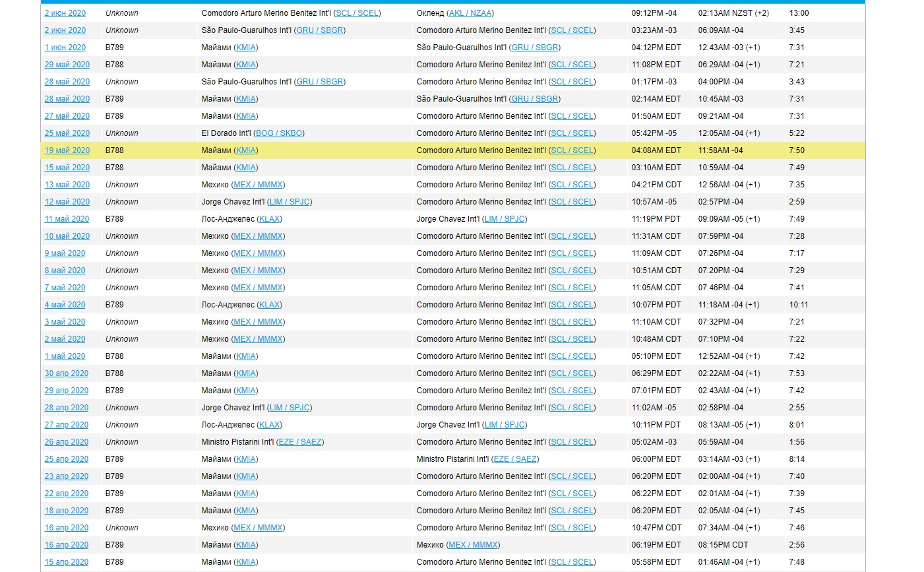This screenshot has width=924, height=572.
Task: Select the 7:50 duration cell in highlighted row
Action: 797,150
